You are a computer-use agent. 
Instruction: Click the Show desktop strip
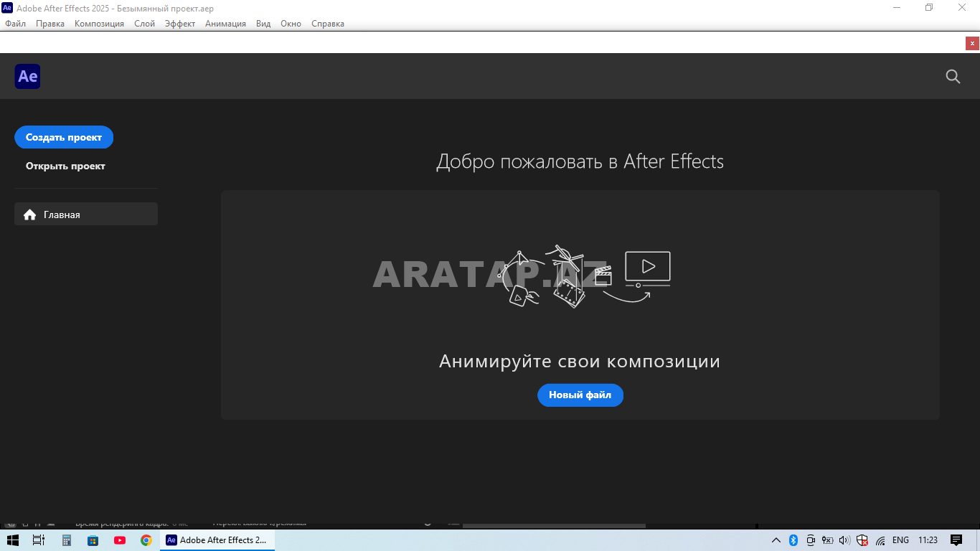978,540
